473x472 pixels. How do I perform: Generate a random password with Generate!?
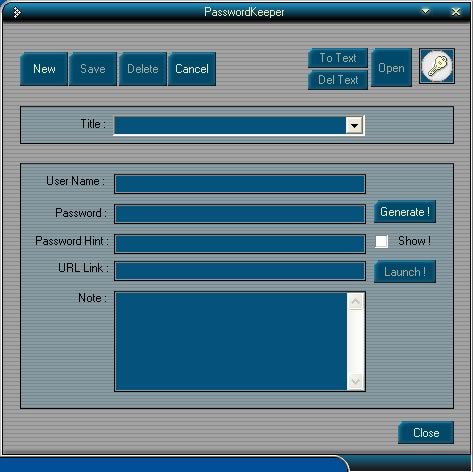click(405, 212)
